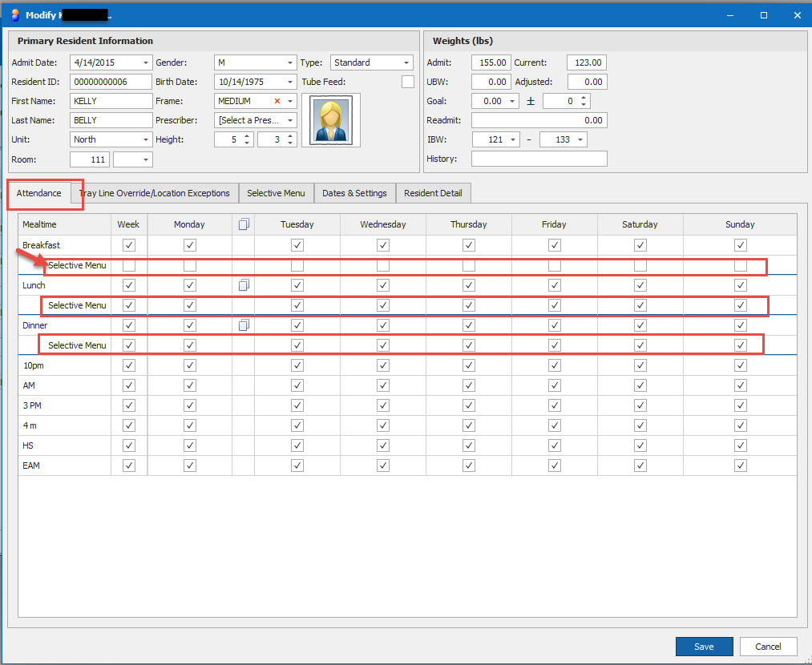Open the Unit dropdown
Viewport: 812px width, 665px height.
[x=146, y=139]
